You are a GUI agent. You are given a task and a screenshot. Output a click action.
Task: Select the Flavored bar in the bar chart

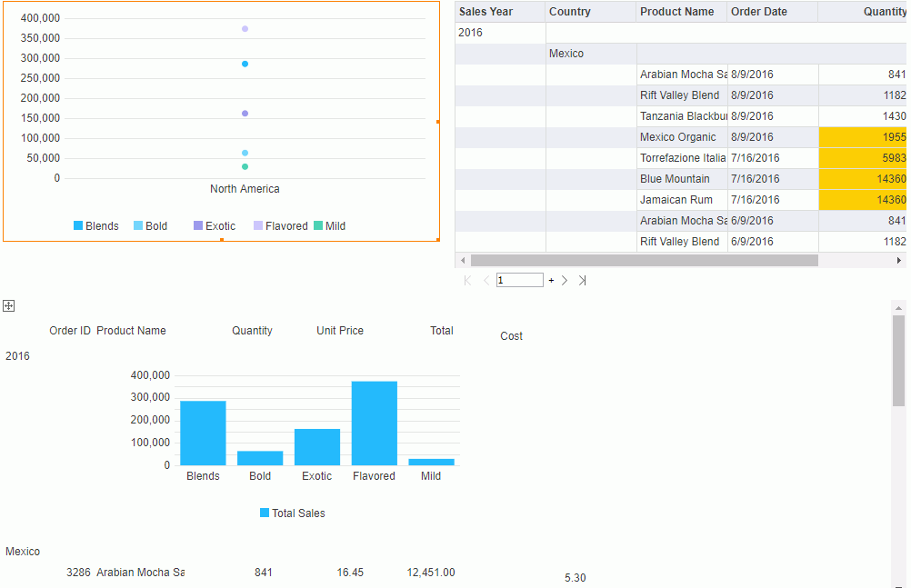pos(374,423)
